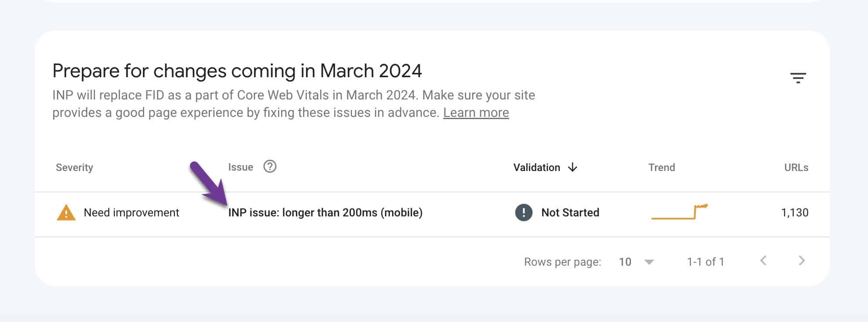Sort by the Validation column header
The height and width of the screenshot is (322, 868).
coord(536,168)
